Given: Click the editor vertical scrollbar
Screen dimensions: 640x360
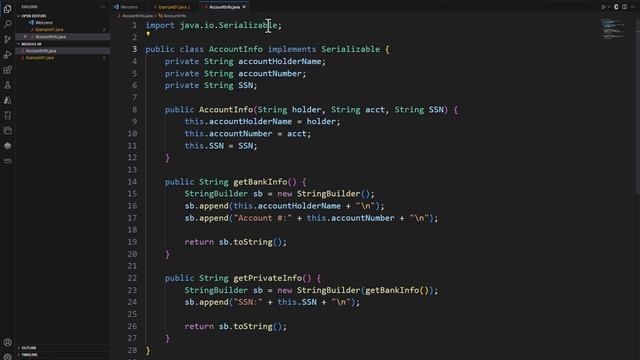Looking at the screenshot, I should (x=638, y=106).
